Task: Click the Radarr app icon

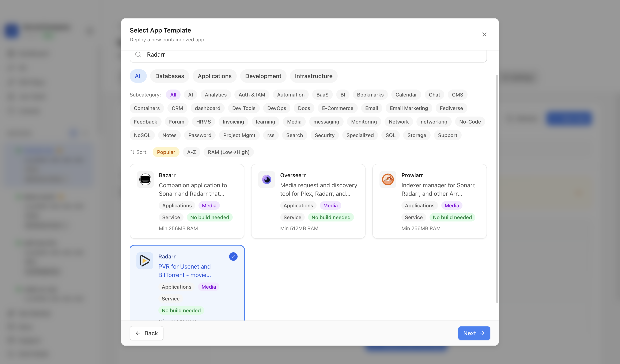Action: point(145,261)
